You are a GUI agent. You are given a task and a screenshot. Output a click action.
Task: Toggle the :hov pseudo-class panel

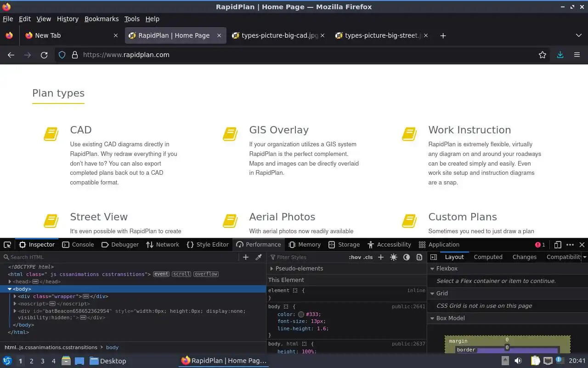(355, 257)
